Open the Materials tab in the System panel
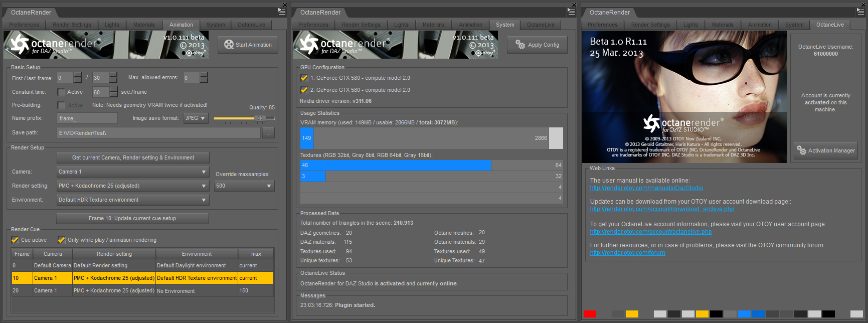Viewport: 868px width, 323px height. click(x=433, y=25)
